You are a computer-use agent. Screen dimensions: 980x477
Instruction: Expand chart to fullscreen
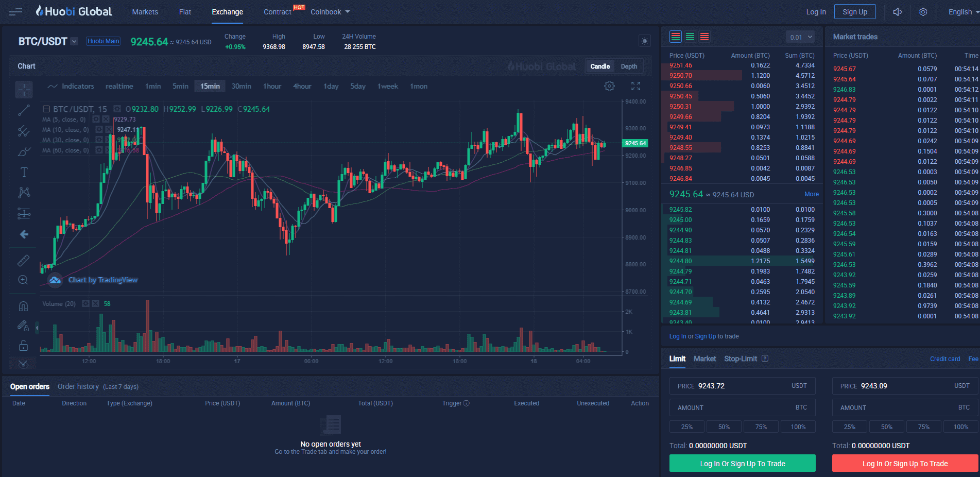point(635,86)
